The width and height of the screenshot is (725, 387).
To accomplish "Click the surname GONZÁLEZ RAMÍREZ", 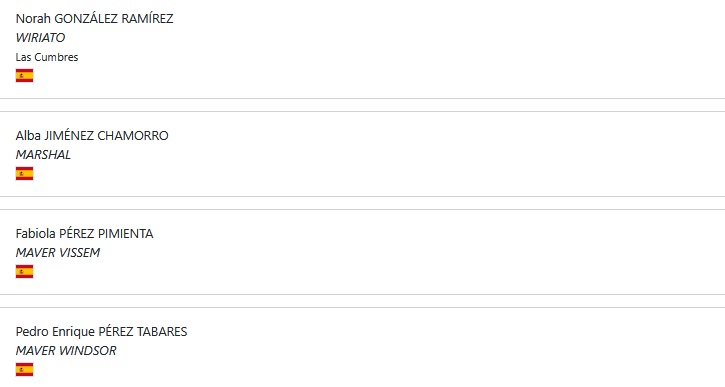I will click(114, 18).
